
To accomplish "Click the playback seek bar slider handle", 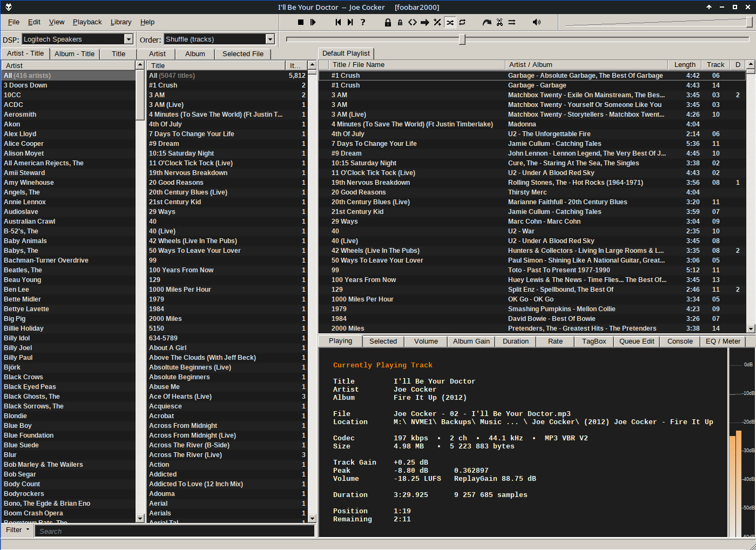I will (462, 39).
